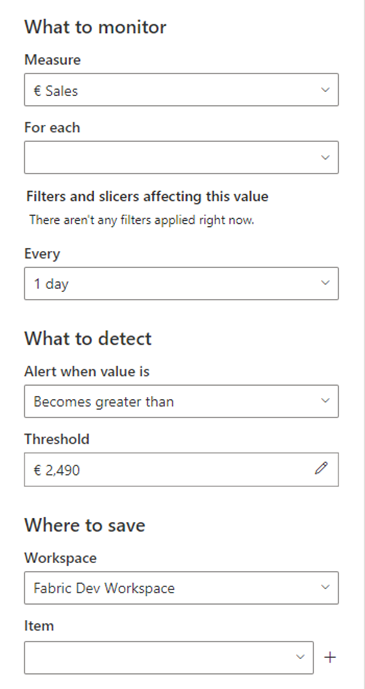This screenshot has width=365, height=689.
Task: Click the chevron arrow in Workspace box
Action: point(325,587)
